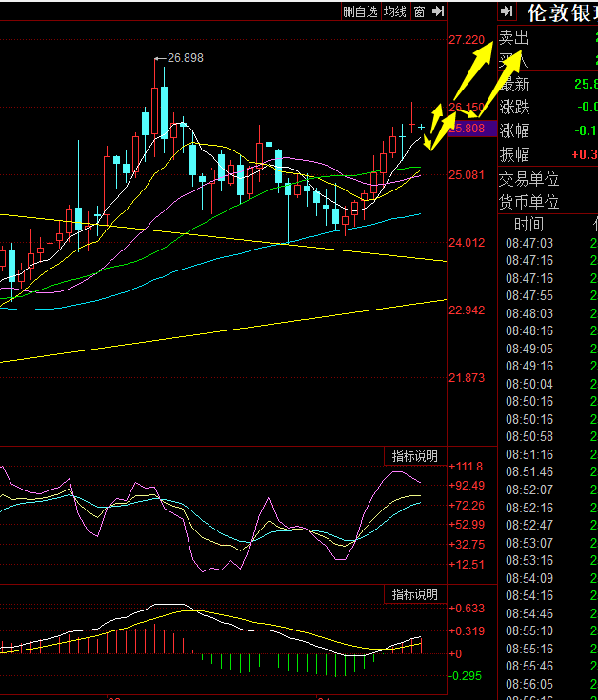Viewport: 598px width, 700px height.
Task: Open 指标说明 for the MACD indicator panel
Action: pyautogui.click(x=414, y=594)
